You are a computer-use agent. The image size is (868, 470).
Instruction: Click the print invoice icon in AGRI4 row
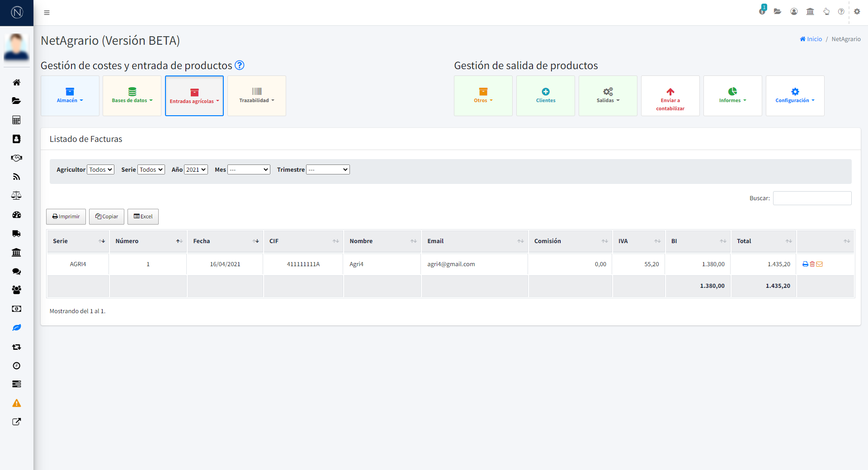[x=805, y=264]
